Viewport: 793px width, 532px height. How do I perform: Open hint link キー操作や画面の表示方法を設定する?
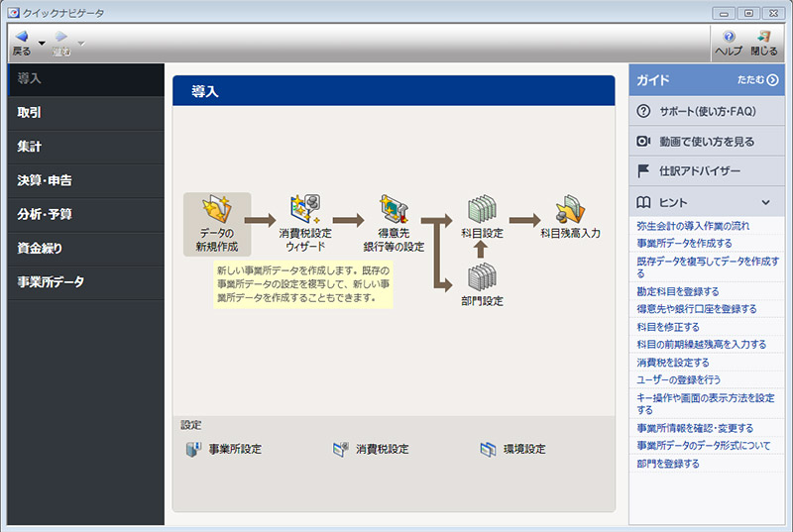[706, 403]
